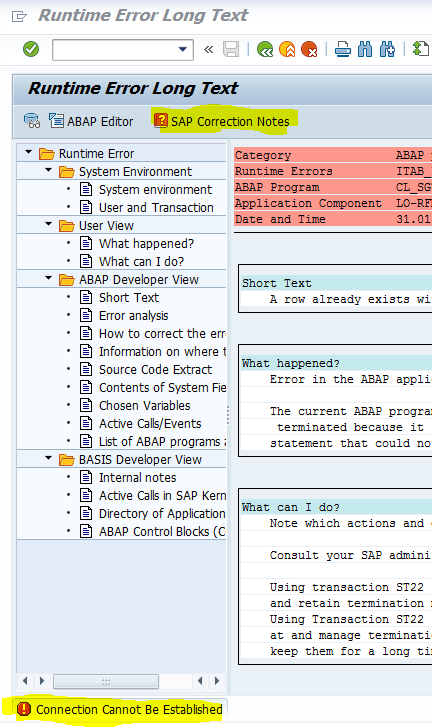Click the Connection Cannot Be Established message
Viewport: 432px width, 728px height.
(129, 710)
